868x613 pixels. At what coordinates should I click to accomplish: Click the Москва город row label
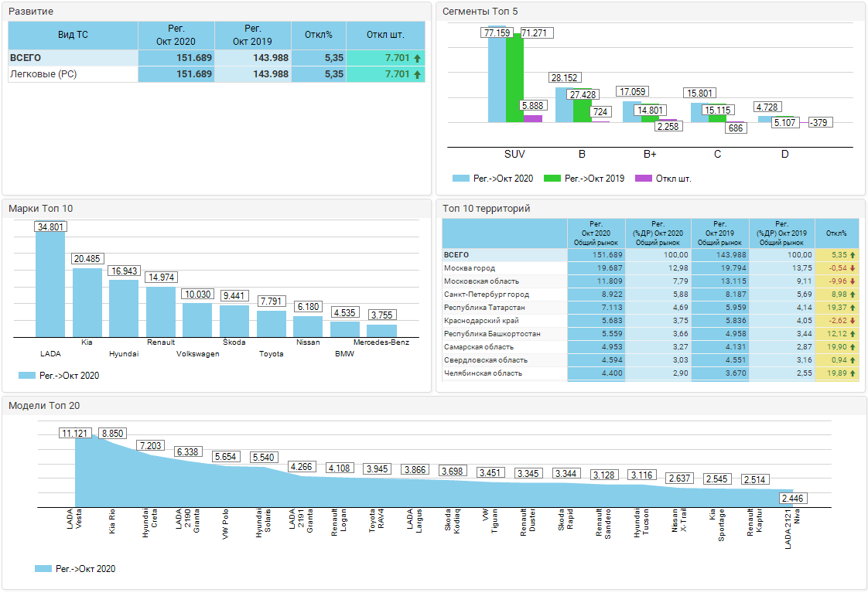pos(470,268)
